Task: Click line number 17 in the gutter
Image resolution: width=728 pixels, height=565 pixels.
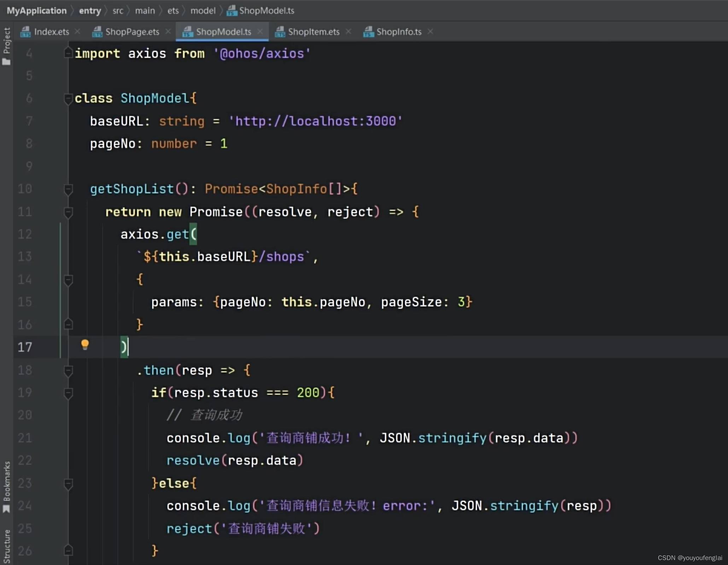Action: 25,347
